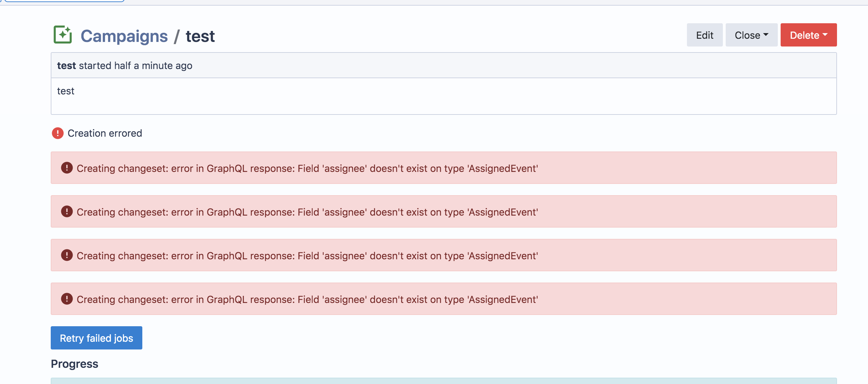
Task: Click the second error alert's warning icon
Action: click(67, 211)
